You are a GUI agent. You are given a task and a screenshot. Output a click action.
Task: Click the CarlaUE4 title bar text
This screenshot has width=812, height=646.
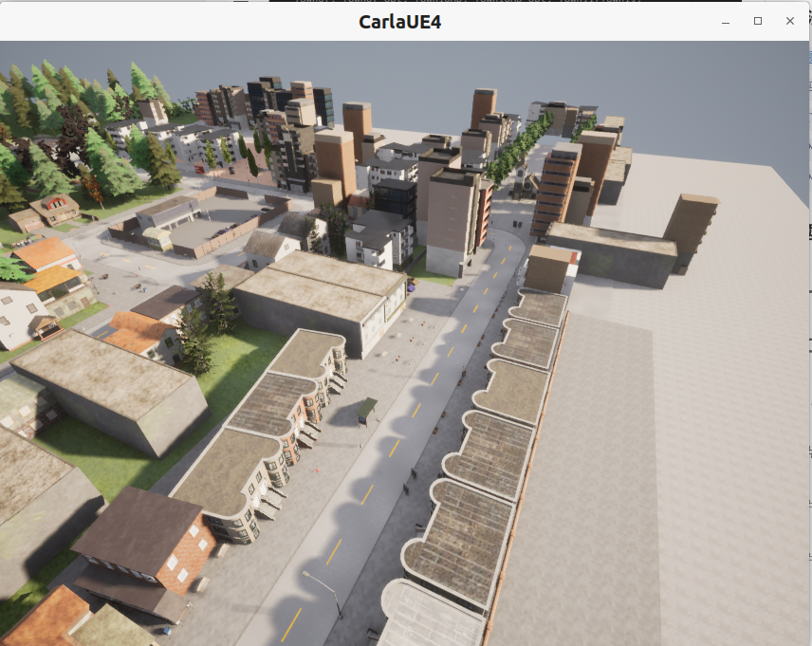point(399,22)
